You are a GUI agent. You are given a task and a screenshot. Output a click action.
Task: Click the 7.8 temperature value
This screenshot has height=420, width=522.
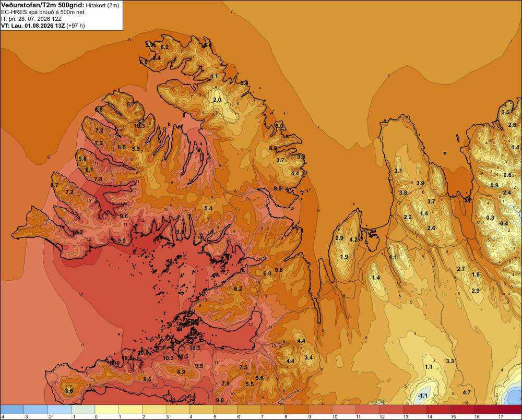[x=98, y=179]
